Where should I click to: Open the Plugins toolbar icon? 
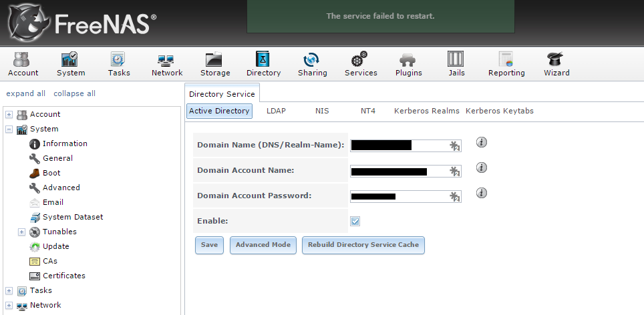[x=408, y=64]
